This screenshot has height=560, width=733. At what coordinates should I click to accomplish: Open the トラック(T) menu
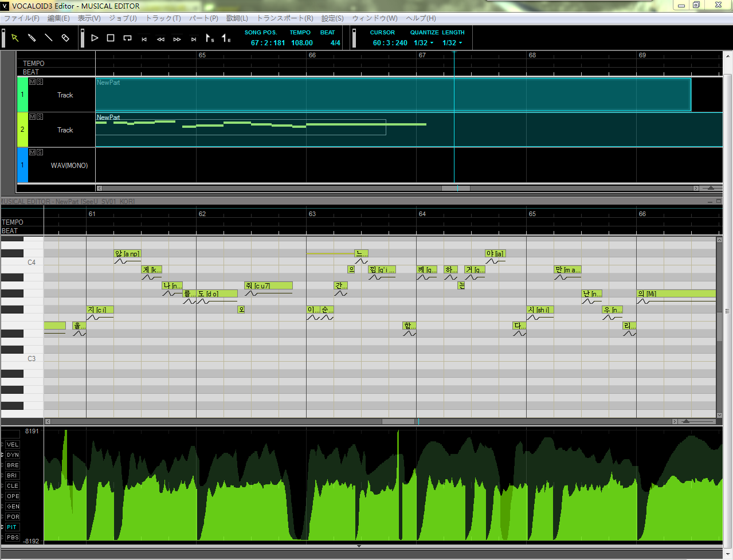163,18
